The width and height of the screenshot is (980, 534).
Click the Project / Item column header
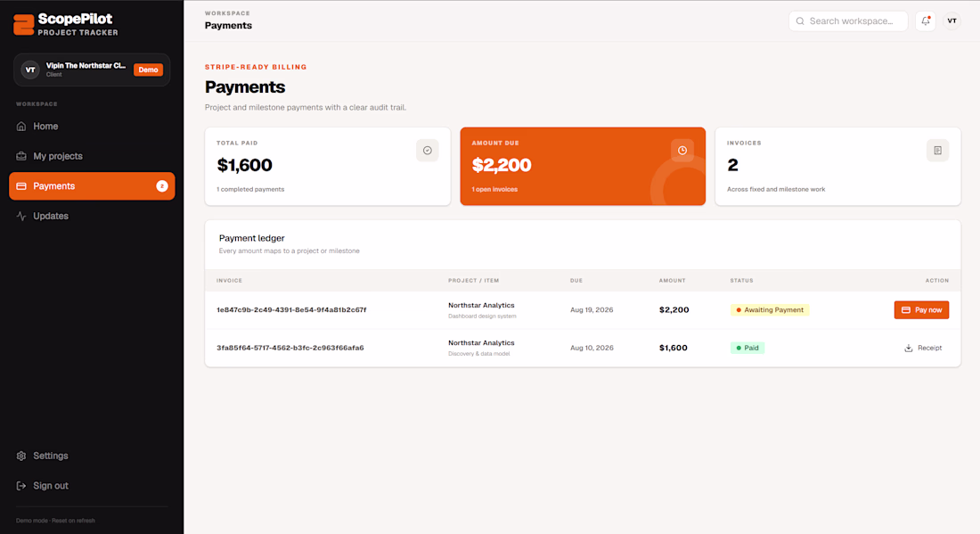[x=474, y=281]
